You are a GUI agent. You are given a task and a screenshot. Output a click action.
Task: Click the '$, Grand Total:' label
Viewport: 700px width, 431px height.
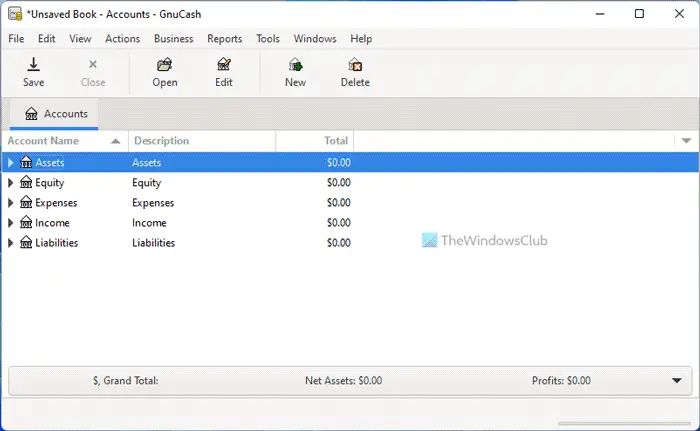(x=125, y=381)
